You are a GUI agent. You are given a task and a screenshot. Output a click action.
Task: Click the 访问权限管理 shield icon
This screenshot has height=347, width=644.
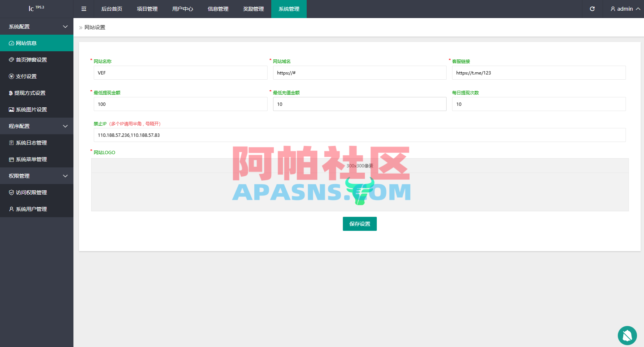(x=11, y=192)
